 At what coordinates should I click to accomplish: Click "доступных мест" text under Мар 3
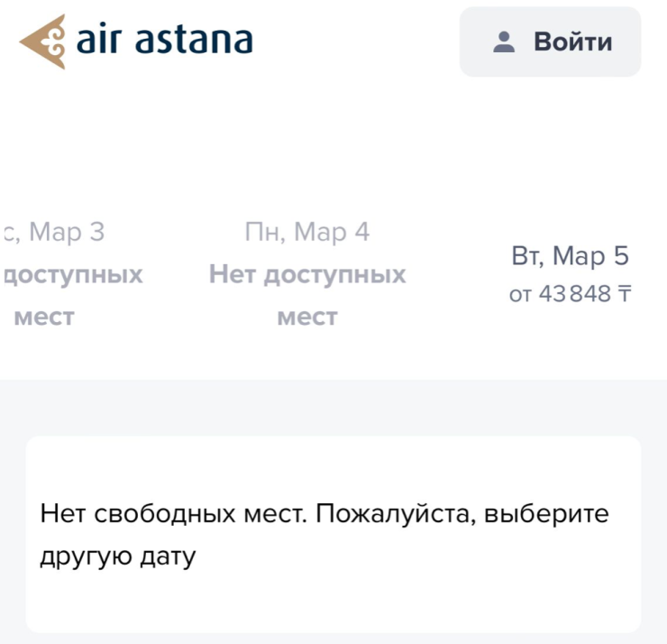pyautogui.click(x=74, y=295)
